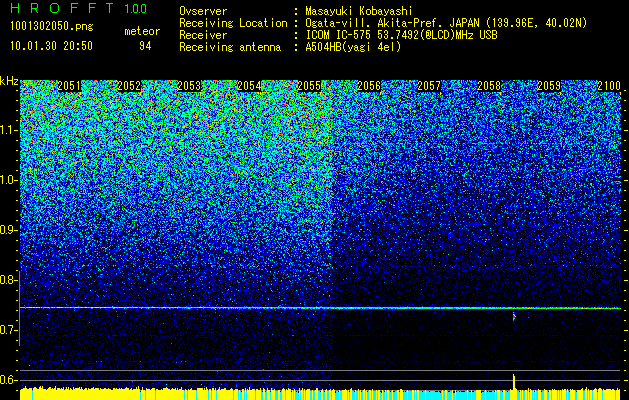Screen dimensions: 629x400
Task: Click the Receiver field label
Action: pos(203,35)
